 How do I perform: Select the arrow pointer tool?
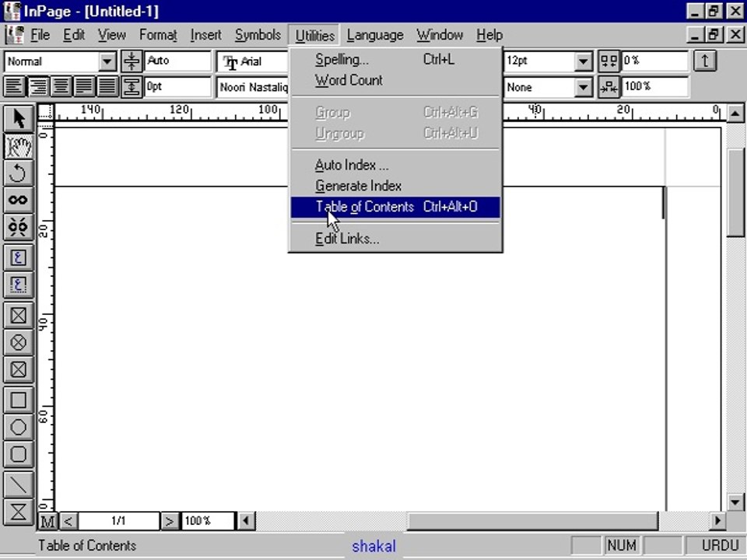point(18,118)
